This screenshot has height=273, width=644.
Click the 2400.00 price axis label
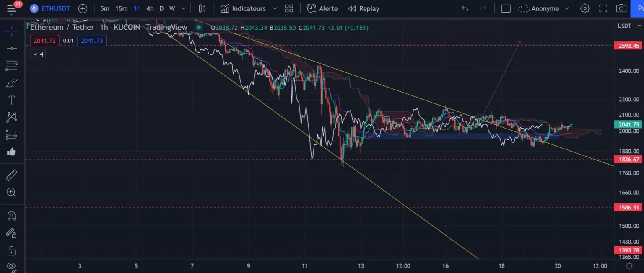coord(629,71)
